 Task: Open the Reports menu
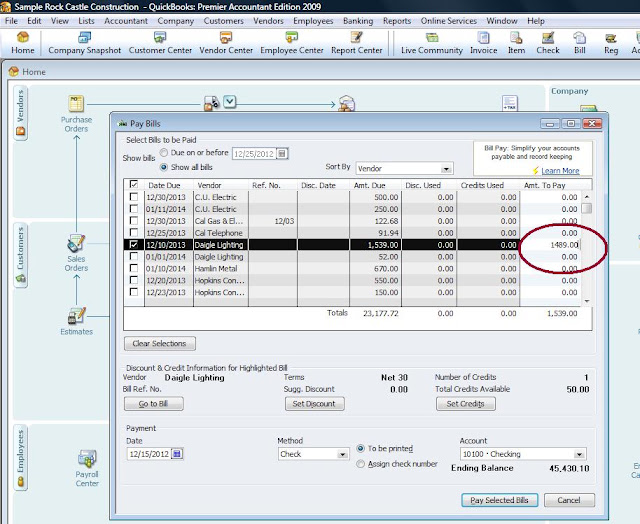(397, 21)
